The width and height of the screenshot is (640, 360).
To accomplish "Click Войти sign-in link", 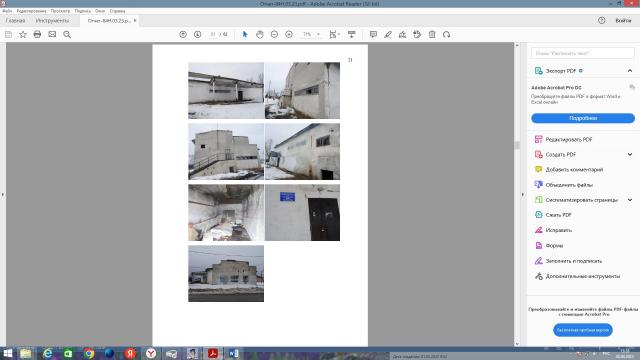I will (623, 20).
